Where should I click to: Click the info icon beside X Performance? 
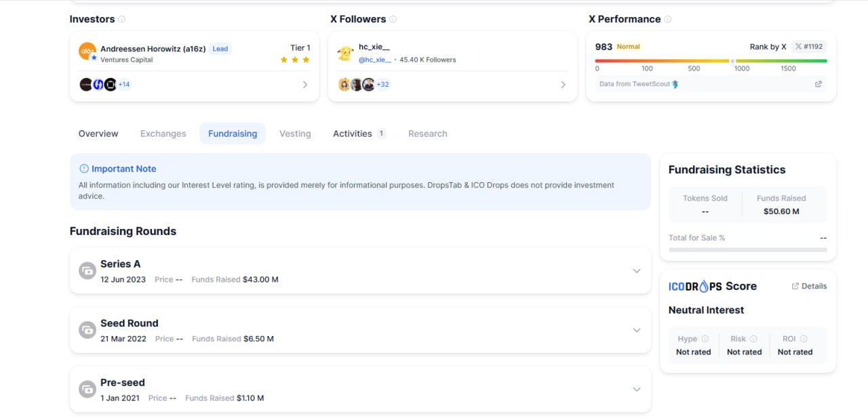tap(668, 20)
